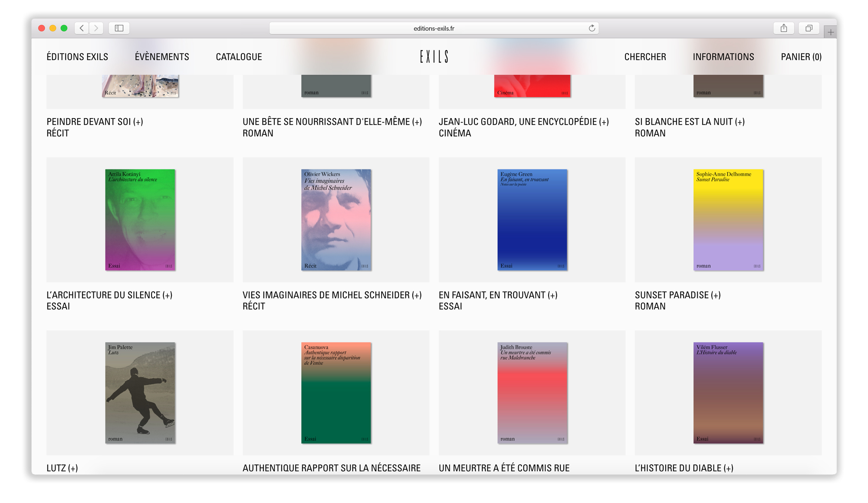
Task: Expand En faisant, en trouvant (+)
Action: tap(498, 295)
